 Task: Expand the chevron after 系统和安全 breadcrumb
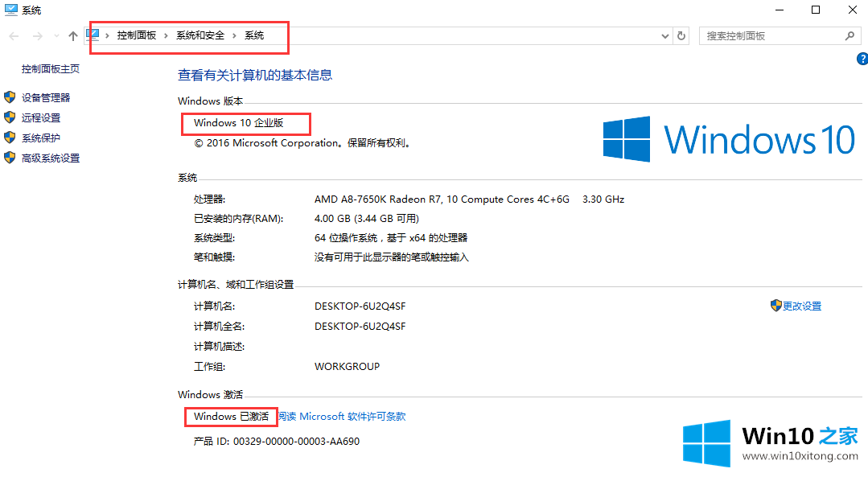point(235,35)
